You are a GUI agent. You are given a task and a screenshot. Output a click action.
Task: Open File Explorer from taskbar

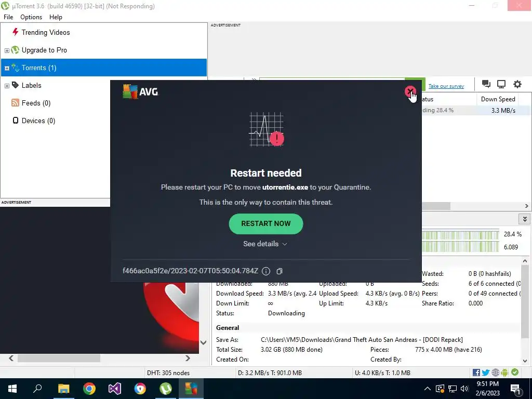63,389
